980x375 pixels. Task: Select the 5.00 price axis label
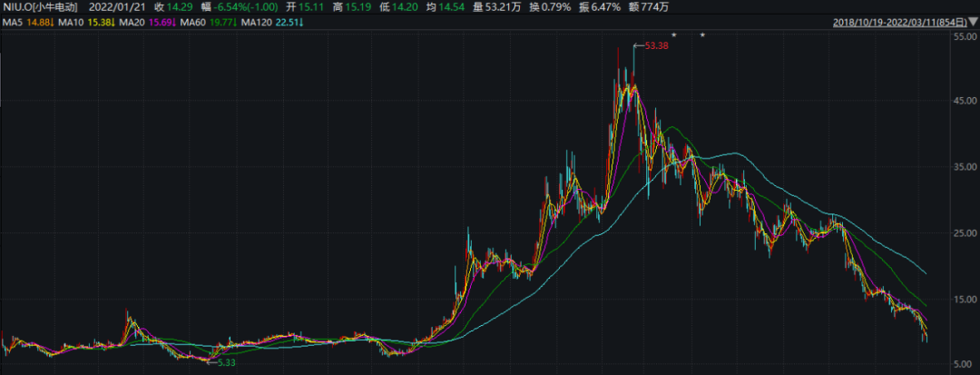tap(961, 364)
